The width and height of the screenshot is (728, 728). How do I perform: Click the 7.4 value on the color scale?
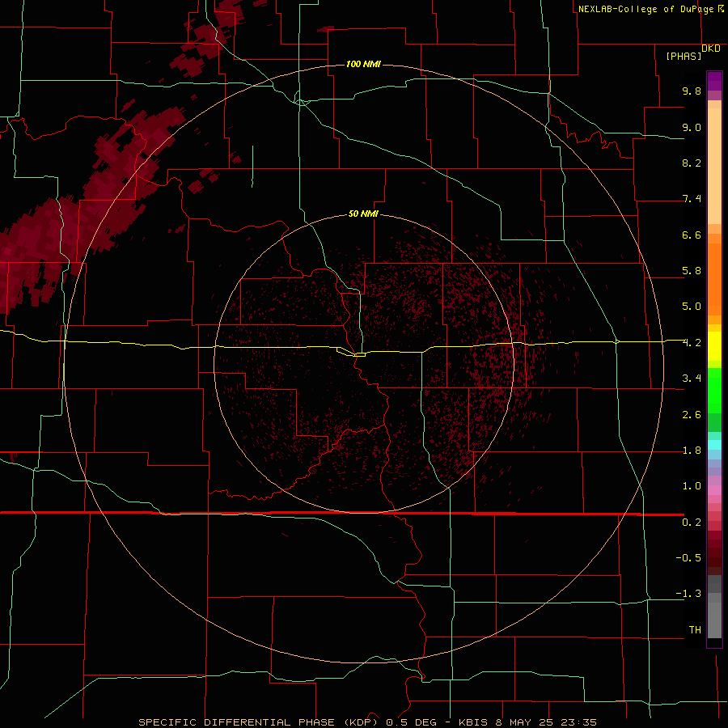click(x=692, y=199)
